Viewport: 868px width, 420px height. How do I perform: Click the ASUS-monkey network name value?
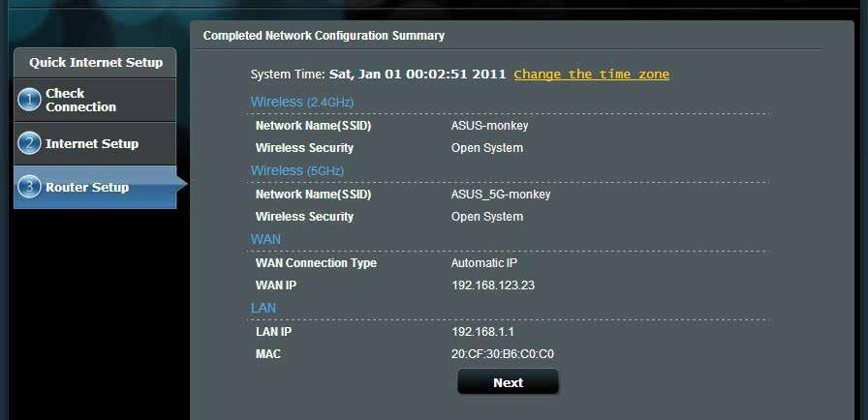pyautogui.click(x=489, y=126)
